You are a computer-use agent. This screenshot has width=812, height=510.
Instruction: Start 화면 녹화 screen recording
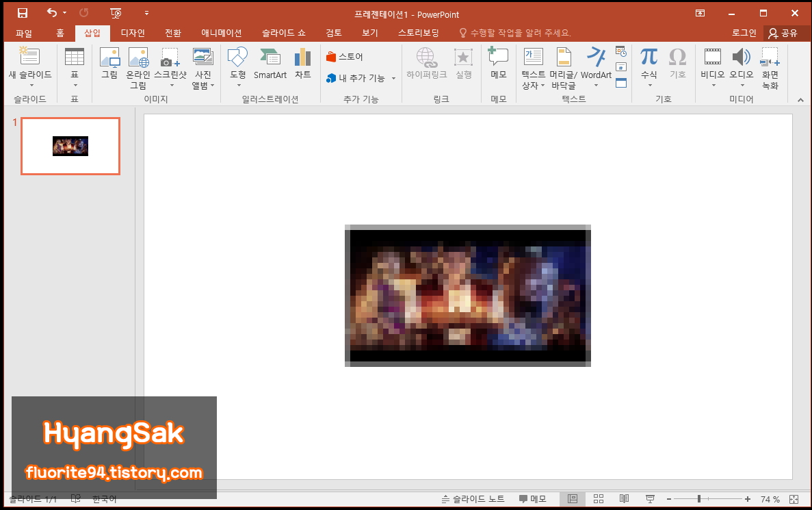click(770, 67)
